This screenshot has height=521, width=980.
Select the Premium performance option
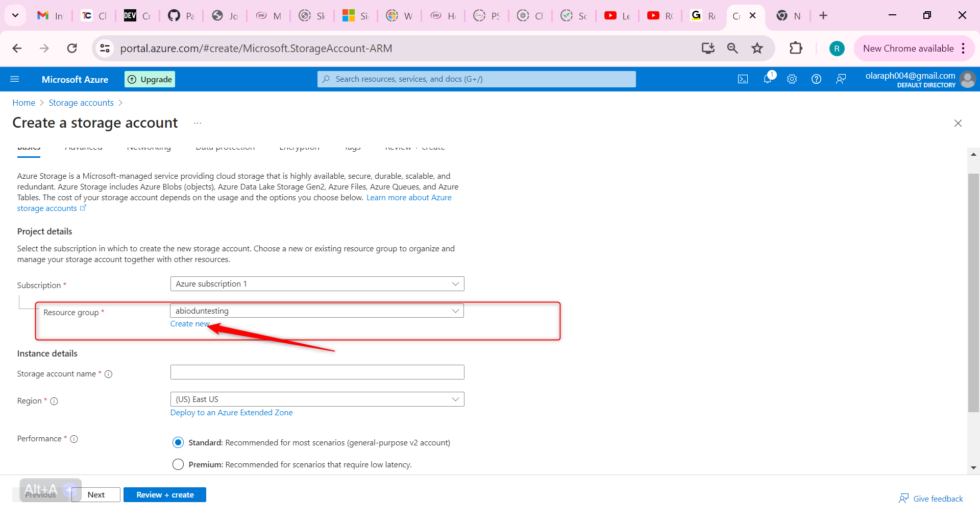tap(178, 464)
